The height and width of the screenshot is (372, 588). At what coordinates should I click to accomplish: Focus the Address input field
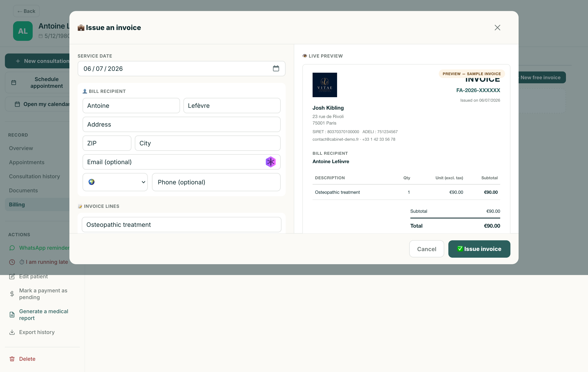[x=182, y=124]
